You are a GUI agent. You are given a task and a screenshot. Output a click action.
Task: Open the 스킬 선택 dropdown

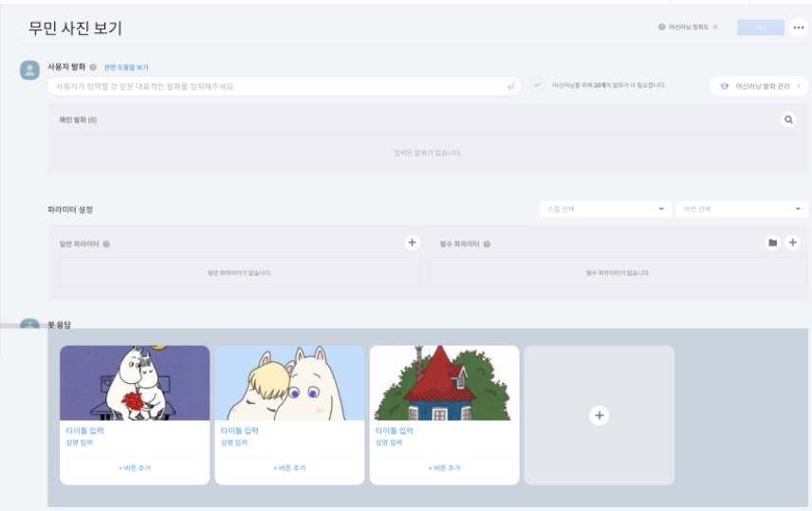point(605,210)
